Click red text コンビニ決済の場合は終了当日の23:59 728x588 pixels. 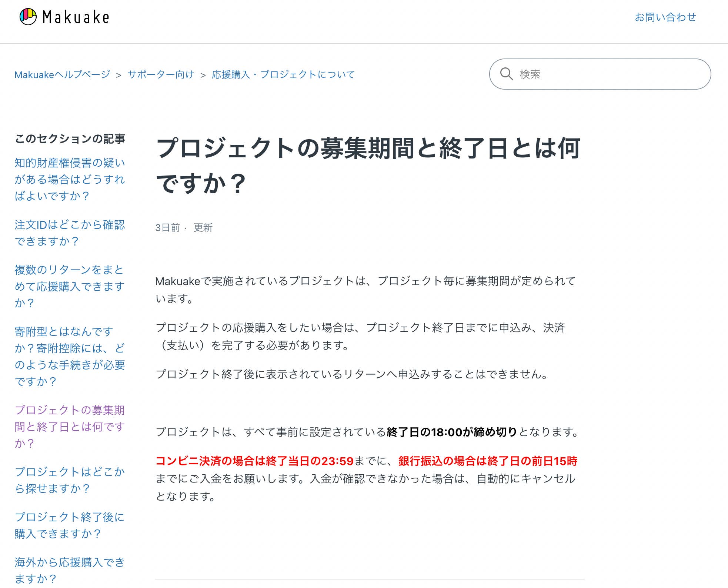click(254, 461)
